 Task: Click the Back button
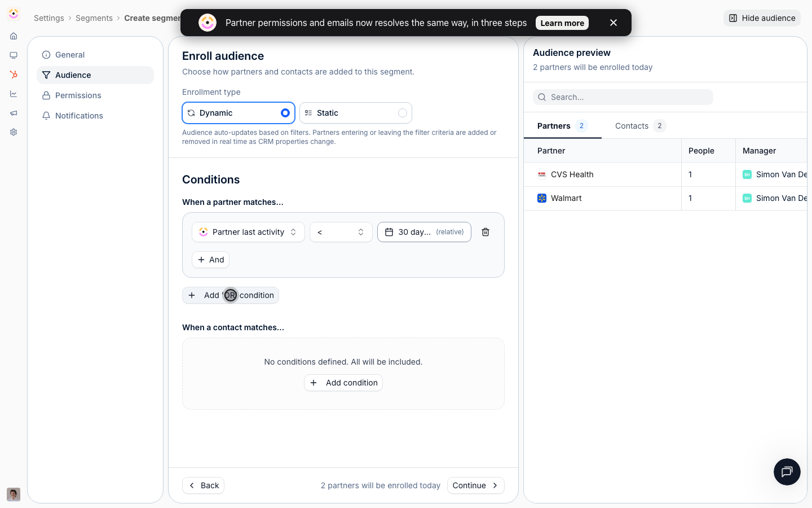[203, 485]
